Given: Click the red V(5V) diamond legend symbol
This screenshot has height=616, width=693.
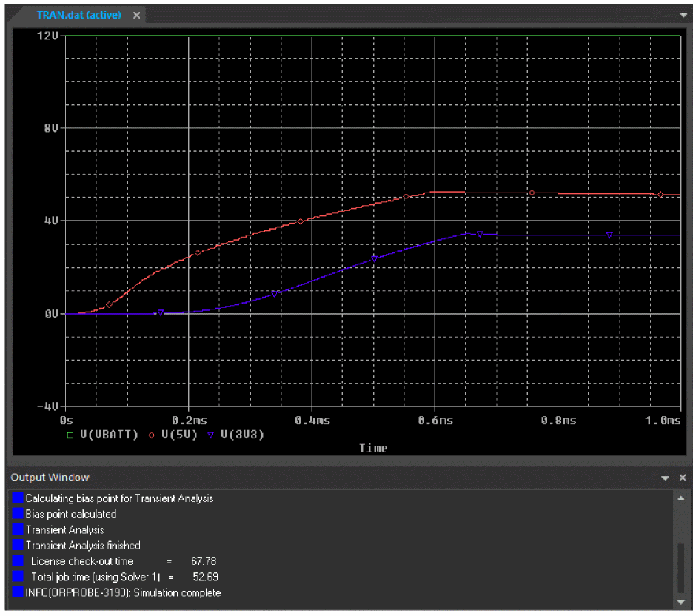Looking at the screenshot, I should pos(152,435).
